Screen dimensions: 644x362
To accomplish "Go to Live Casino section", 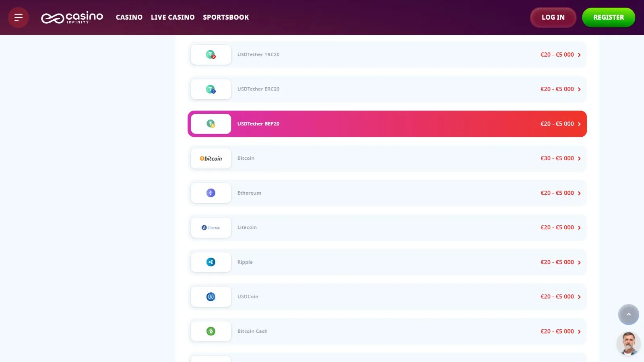I will coord(173,17).
